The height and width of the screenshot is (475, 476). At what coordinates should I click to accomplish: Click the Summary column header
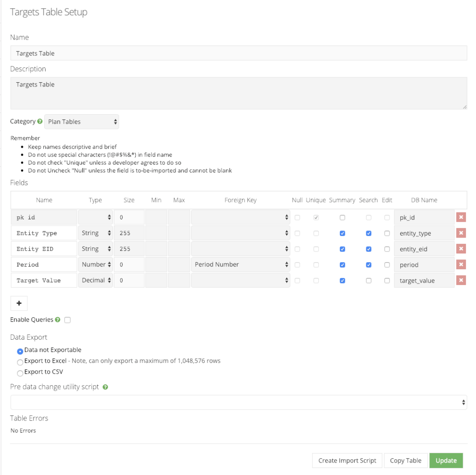342,200
